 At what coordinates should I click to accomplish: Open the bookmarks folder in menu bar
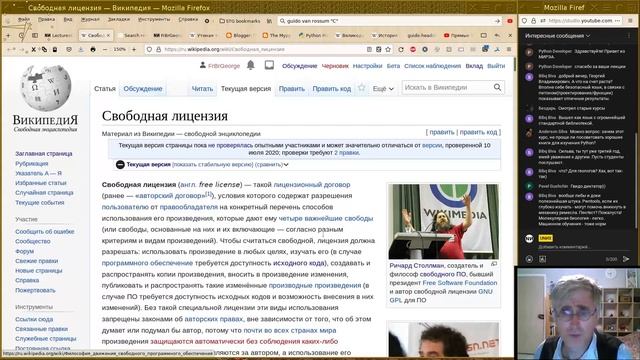click(x=239, y=21)
